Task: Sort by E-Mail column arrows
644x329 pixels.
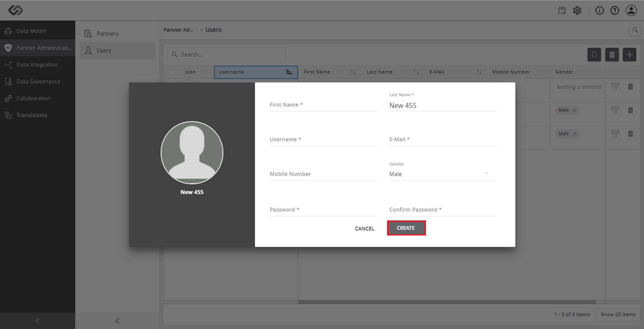Action: (x=479, y=72)
